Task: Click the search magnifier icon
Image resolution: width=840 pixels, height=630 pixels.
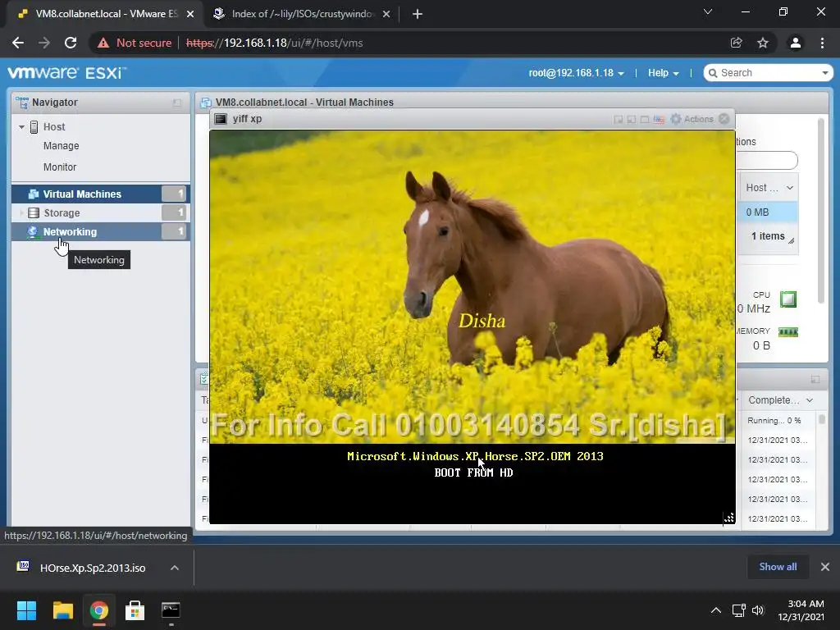Action: click(x=713, y=73)
